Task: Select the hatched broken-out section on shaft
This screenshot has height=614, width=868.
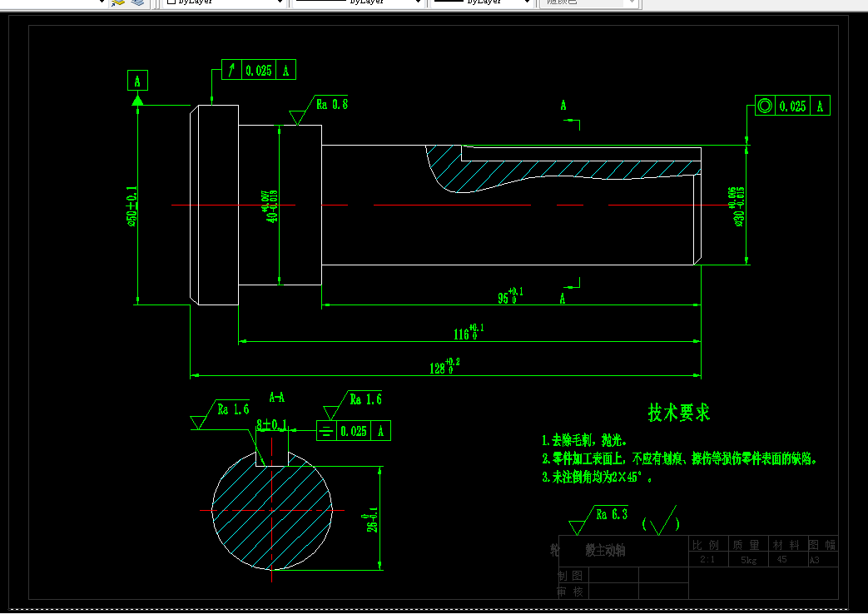Action: click(x=563, y=169)
